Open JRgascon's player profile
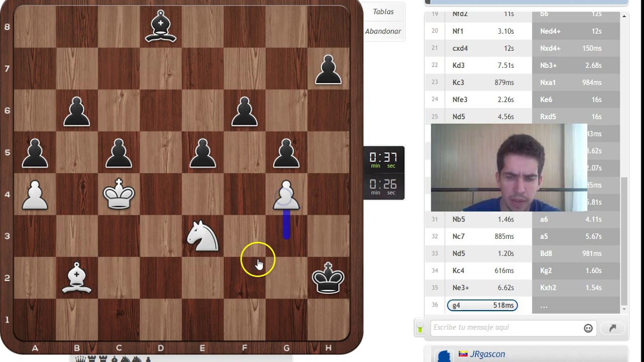The width and height of the screenshot is (644, 362). click(488, 354)
